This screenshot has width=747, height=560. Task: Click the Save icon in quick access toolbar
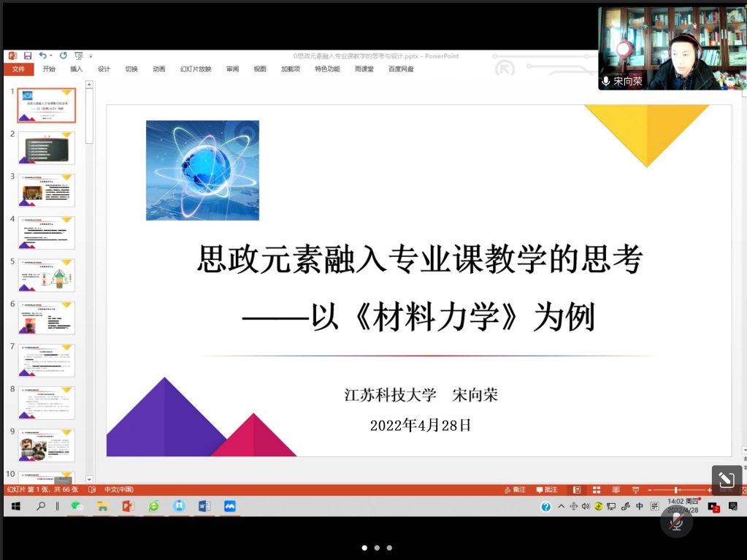(28, 55)
